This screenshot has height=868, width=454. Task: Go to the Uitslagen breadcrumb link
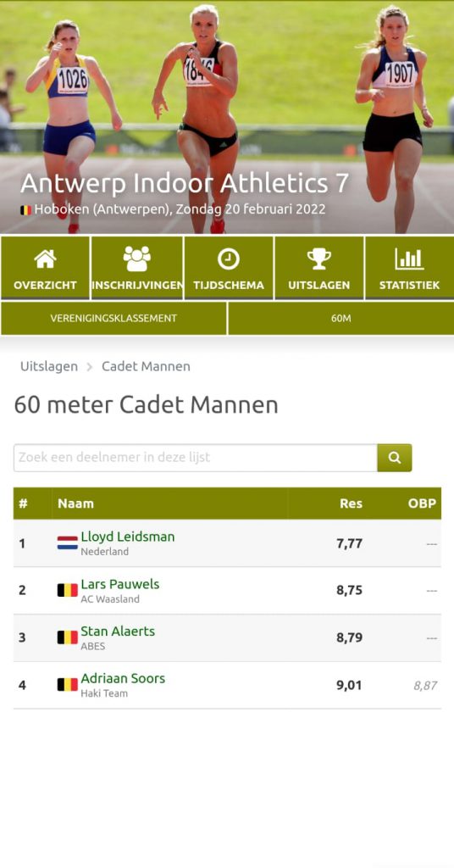click(48, 366)
